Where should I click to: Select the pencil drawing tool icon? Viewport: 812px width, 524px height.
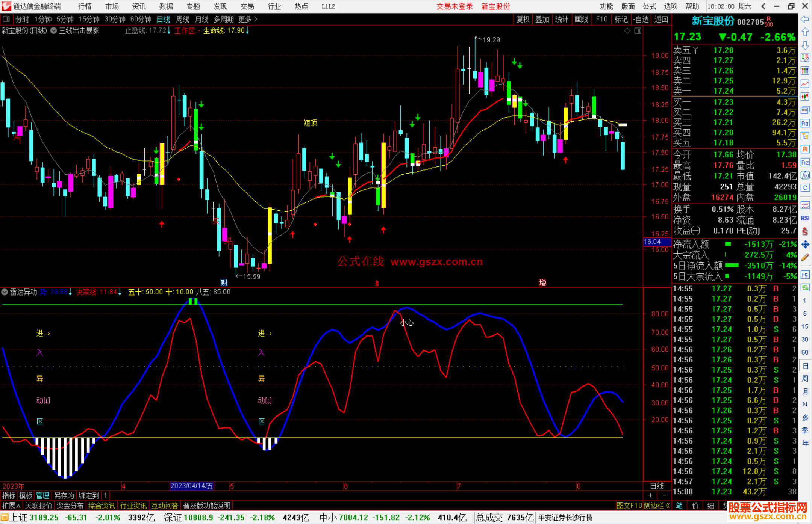(x=805, y=257)
